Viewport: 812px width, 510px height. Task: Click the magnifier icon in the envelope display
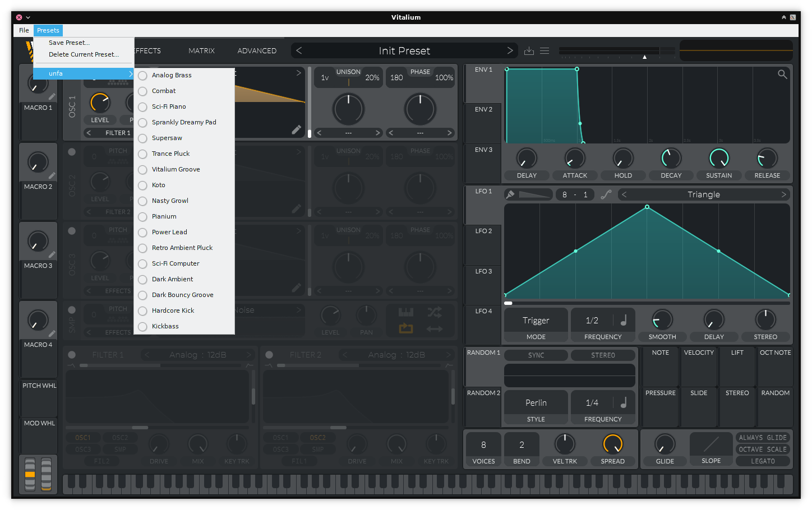click(x=782, y=74)
